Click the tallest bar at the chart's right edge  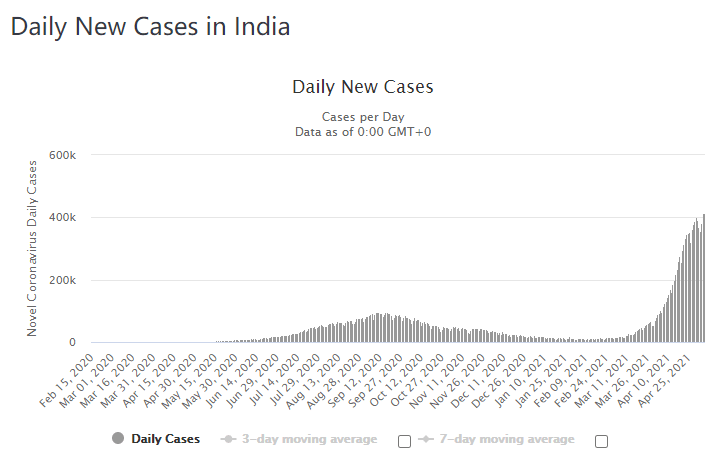point(704,278)
